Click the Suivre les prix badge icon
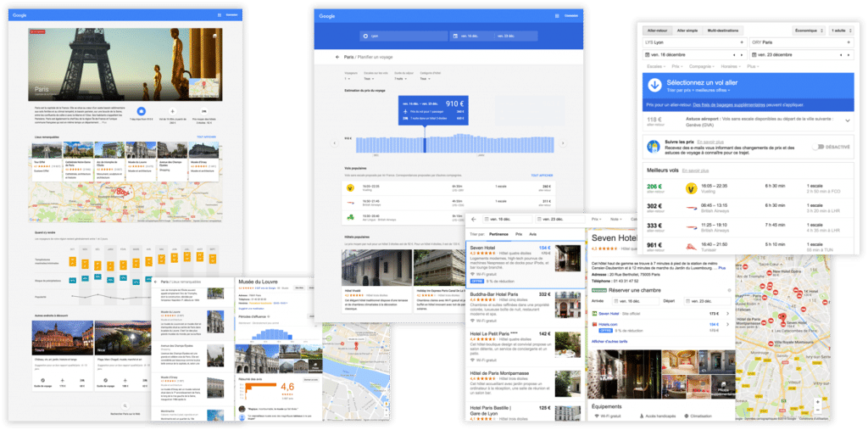 click(653, 146)
